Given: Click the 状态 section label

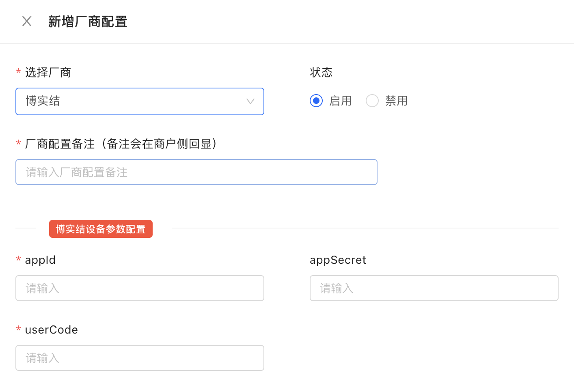Looking at the screenshot, I should tap(321, 72).
